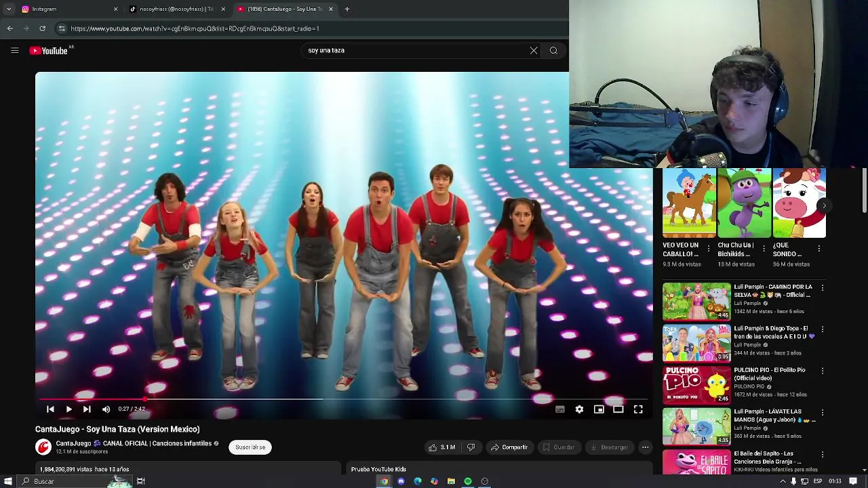The width and height of the screenshot is (868, 488).
Task: Subscribe with the Suscribirse button
Action: point(250,447)
